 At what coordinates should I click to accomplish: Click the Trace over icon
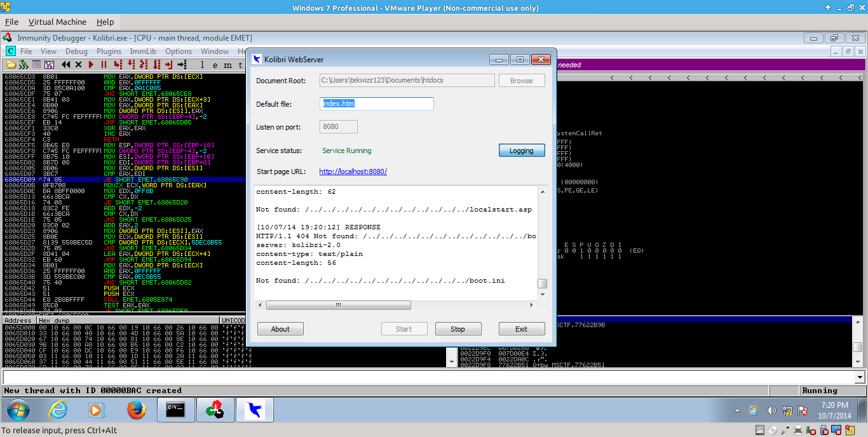click(x=156, y=64)
